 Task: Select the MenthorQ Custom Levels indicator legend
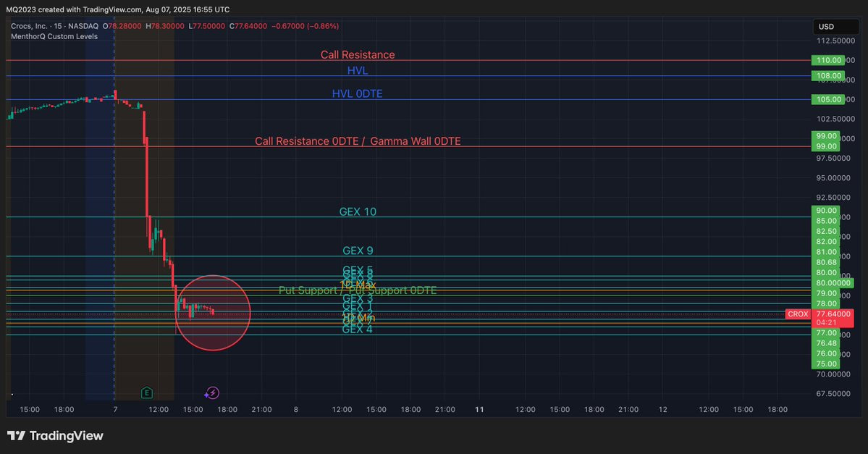(x=54, y=36)
